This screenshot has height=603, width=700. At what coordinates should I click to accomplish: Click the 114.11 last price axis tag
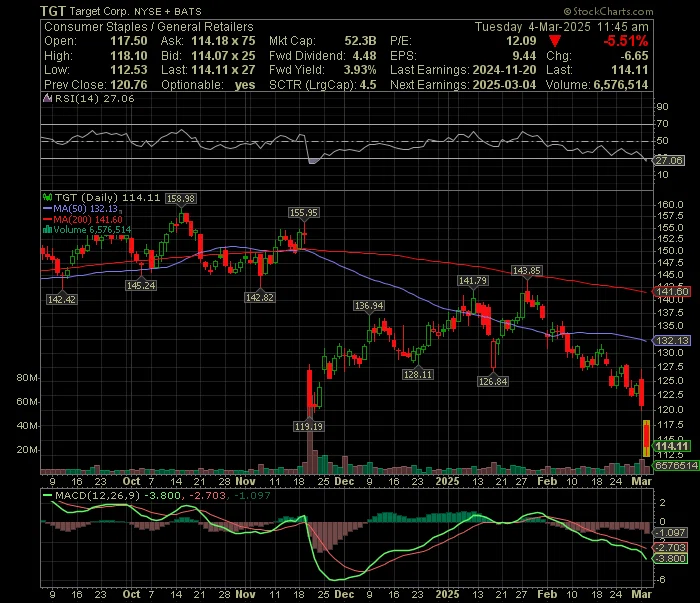coord(672,446)
